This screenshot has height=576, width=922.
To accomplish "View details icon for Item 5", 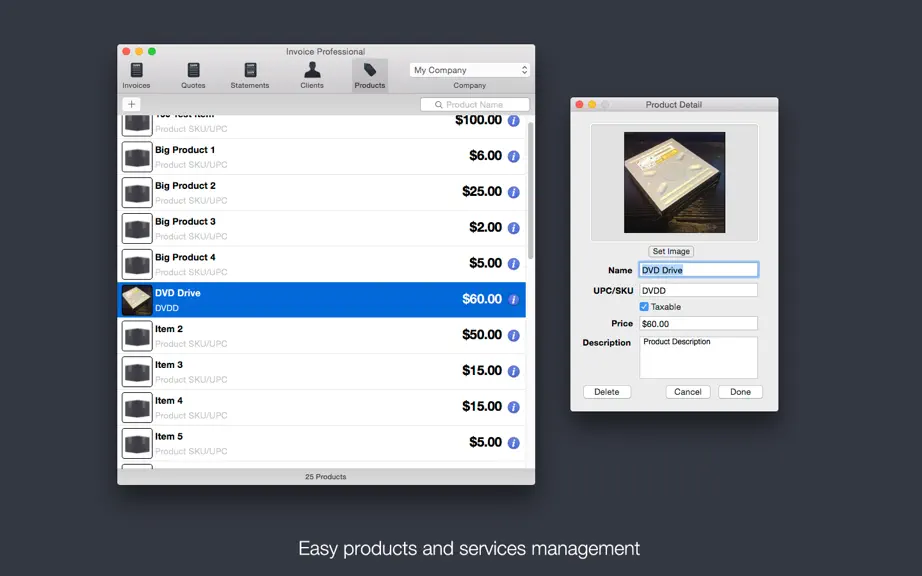I will coord(513,443).
